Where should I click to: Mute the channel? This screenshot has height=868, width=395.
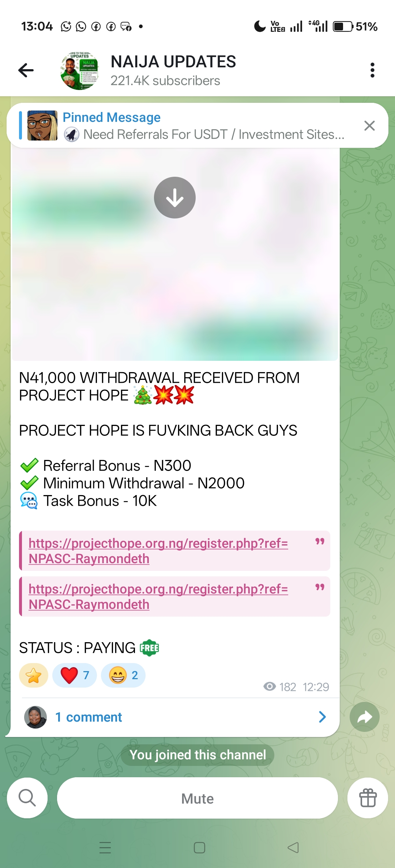pyautogui.click(x=197, y=798)
